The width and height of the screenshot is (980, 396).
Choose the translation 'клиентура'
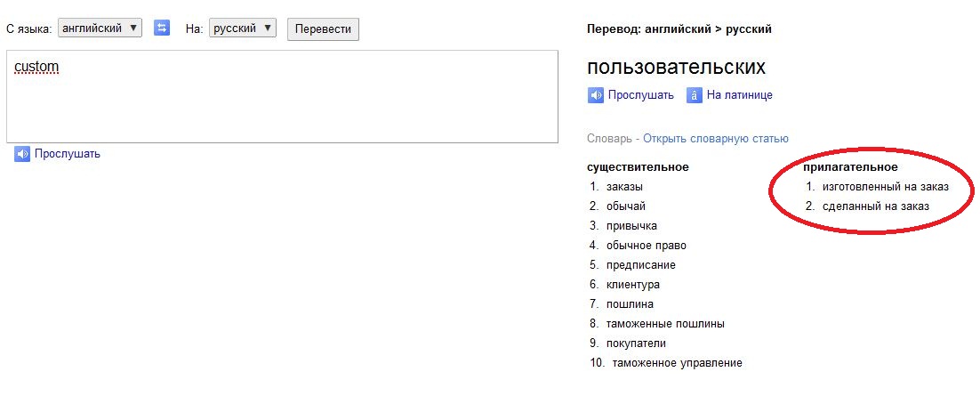(632, 285)
